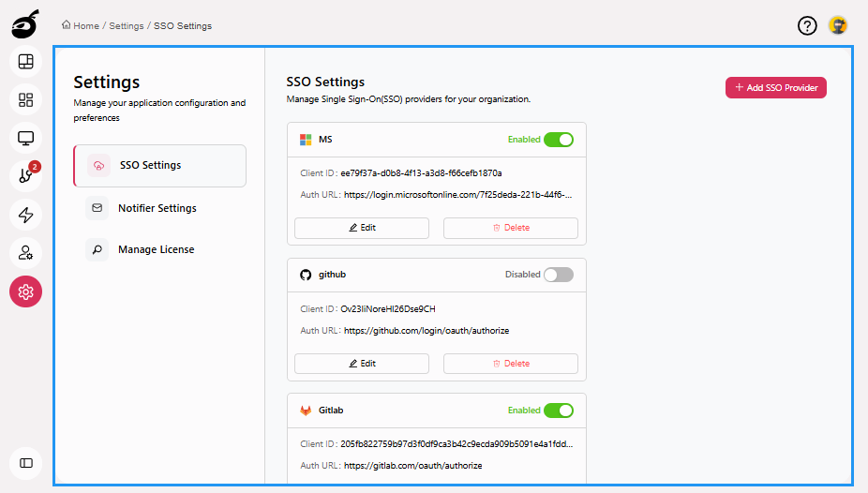This screenshot has height=493, width=868.
Task: Click github Auth URL github.com/login/oauth/authorize
Action: [x=427, y=330]
